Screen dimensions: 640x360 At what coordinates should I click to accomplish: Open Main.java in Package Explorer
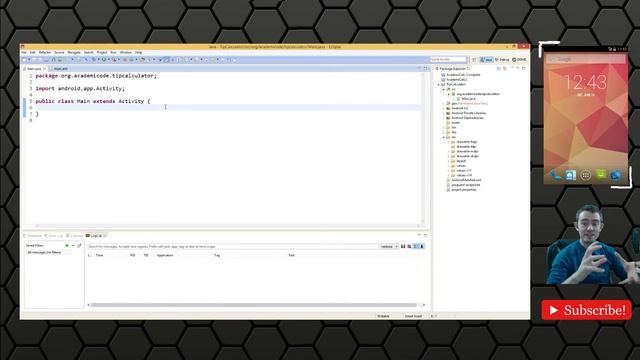click(x=468, y=99)
